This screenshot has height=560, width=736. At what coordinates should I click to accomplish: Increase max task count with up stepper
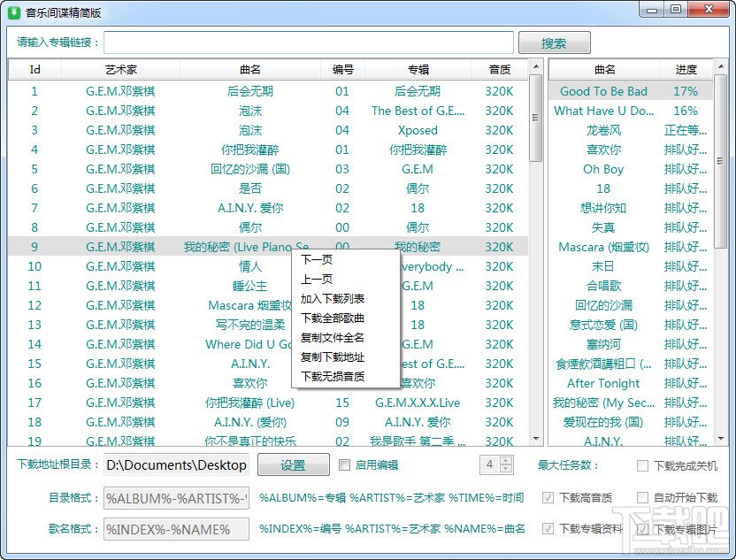coord(506,461)
